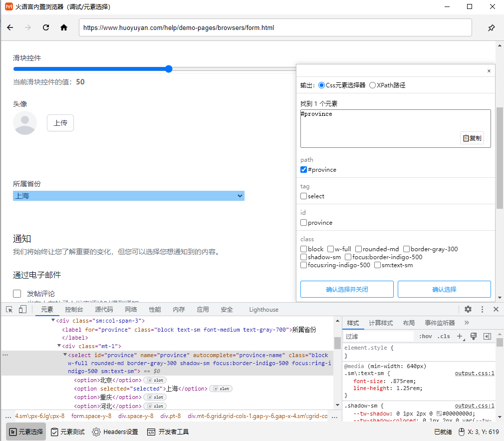Click the browser back arrow
Screen dimensions: 504x441
(10, 28)
